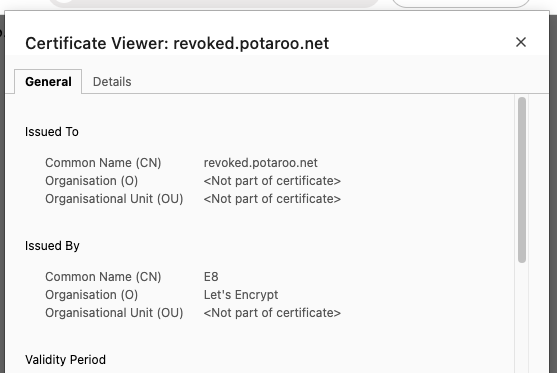Click the E8 issuer common name

coord(211,277)
